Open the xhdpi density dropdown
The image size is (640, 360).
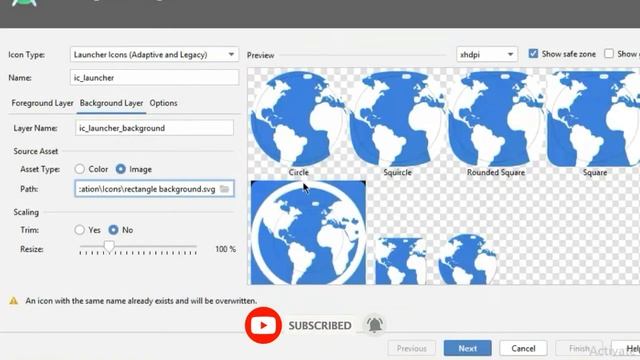(x=487, y=54)
